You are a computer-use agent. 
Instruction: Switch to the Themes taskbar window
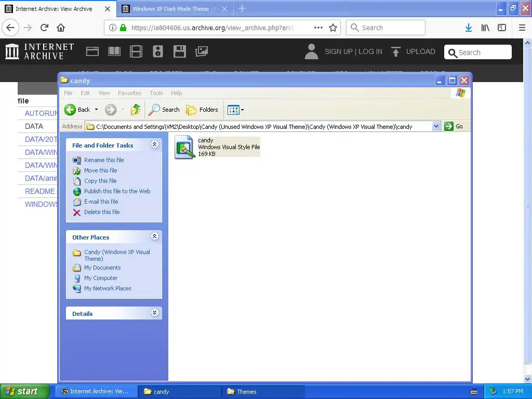(x=262, y=392)
